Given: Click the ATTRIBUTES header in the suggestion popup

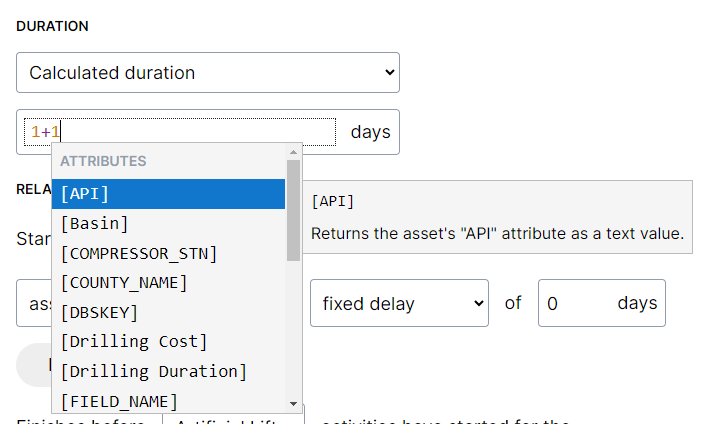Looking at the screenshot, I should [x=104, y=161].
